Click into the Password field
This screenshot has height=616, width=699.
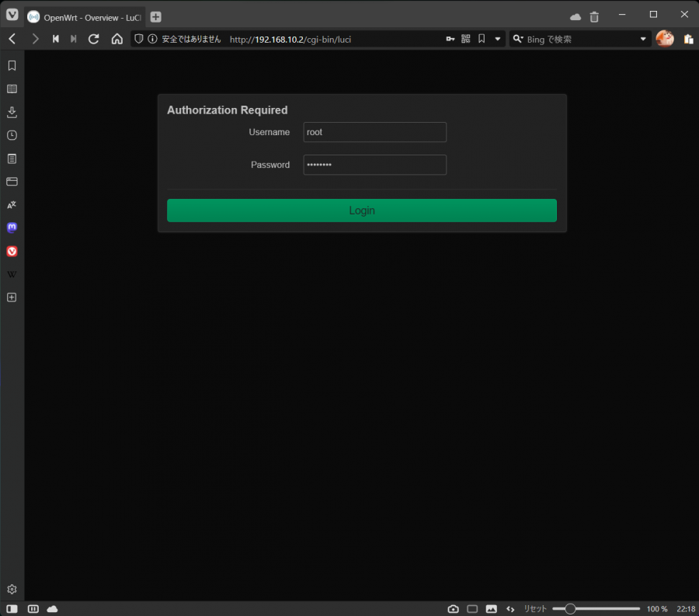coord(374,165)
